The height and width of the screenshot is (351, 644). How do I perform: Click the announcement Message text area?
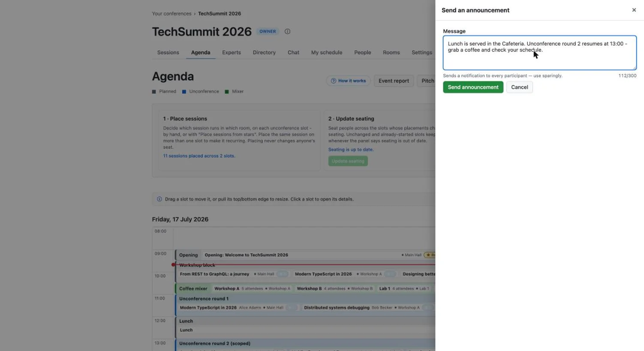[x=539, y=53]
